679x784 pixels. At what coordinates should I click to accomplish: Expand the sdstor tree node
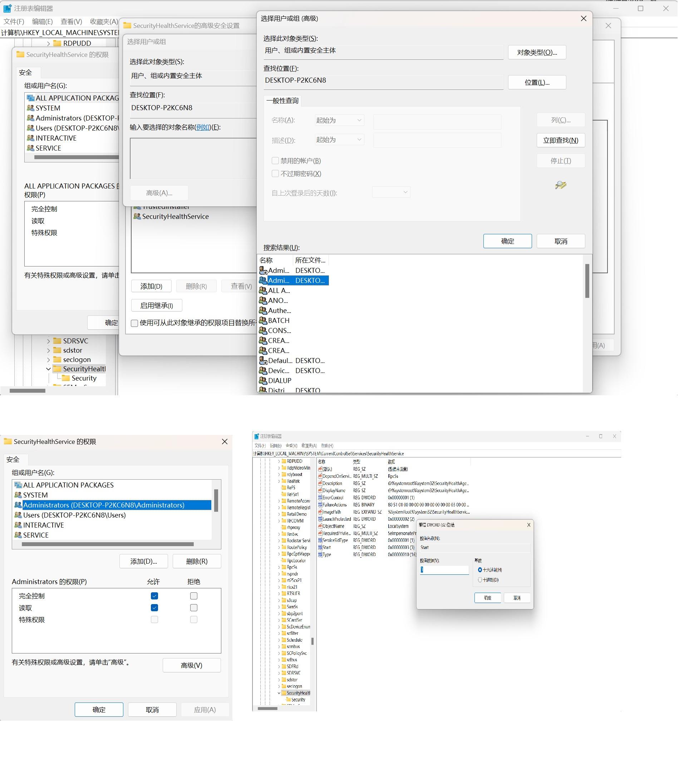click(49, 351)
